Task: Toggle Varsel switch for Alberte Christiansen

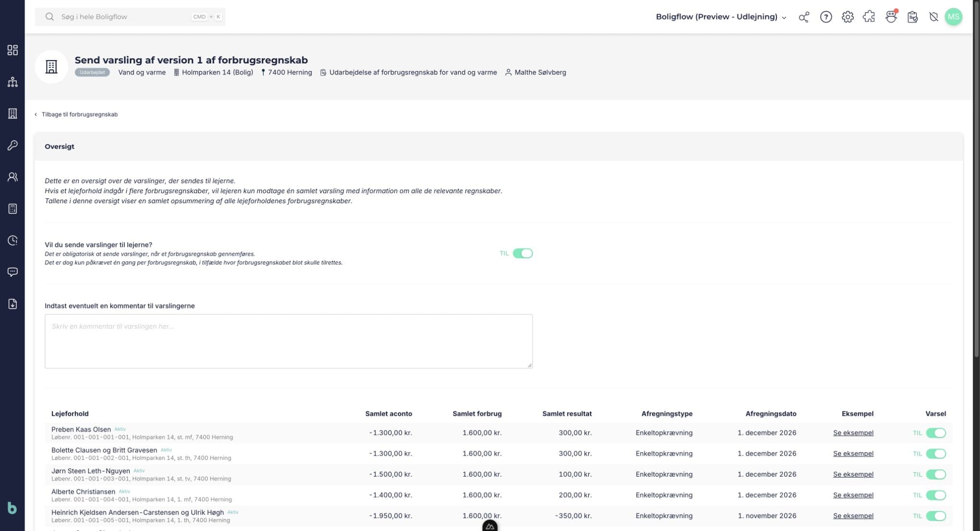Action: [936, 495]
